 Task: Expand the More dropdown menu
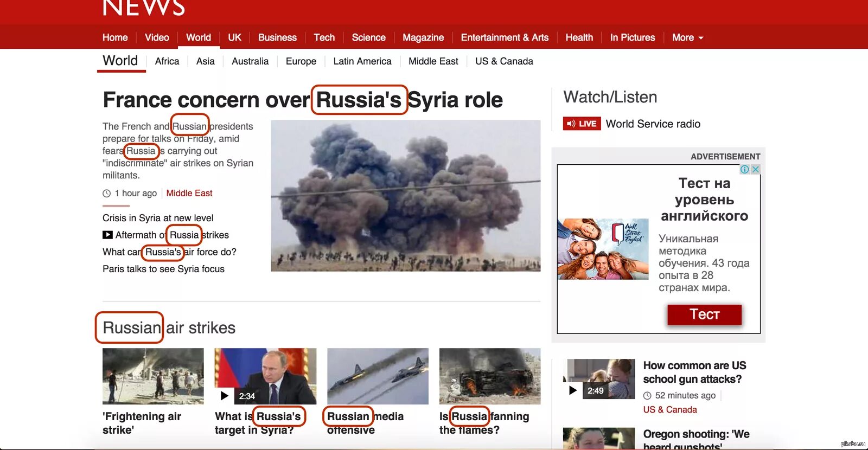(687, 37)
